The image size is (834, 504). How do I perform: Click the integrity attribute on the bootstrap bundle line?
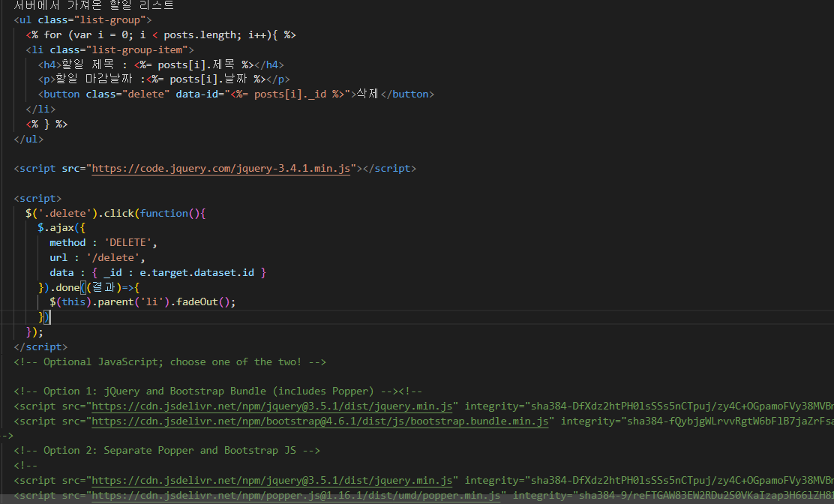(697, 421)
